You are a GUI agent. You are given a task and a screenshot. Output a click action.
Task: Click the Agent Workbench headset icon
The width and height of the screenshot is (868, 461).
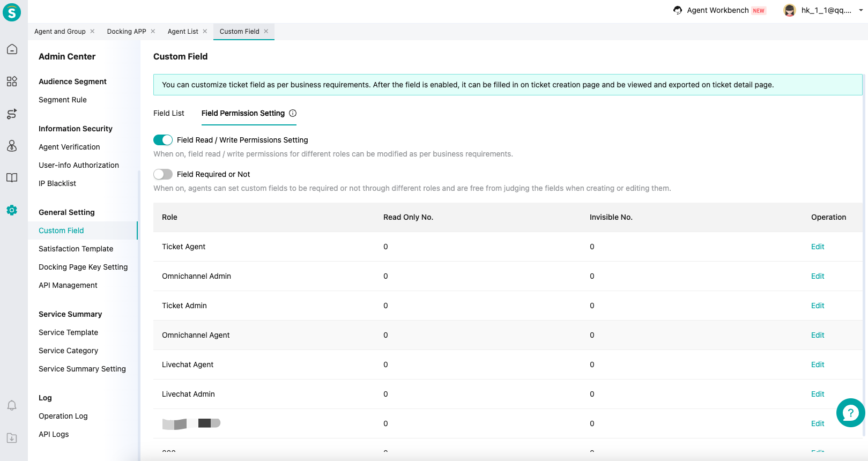[678, 10]
